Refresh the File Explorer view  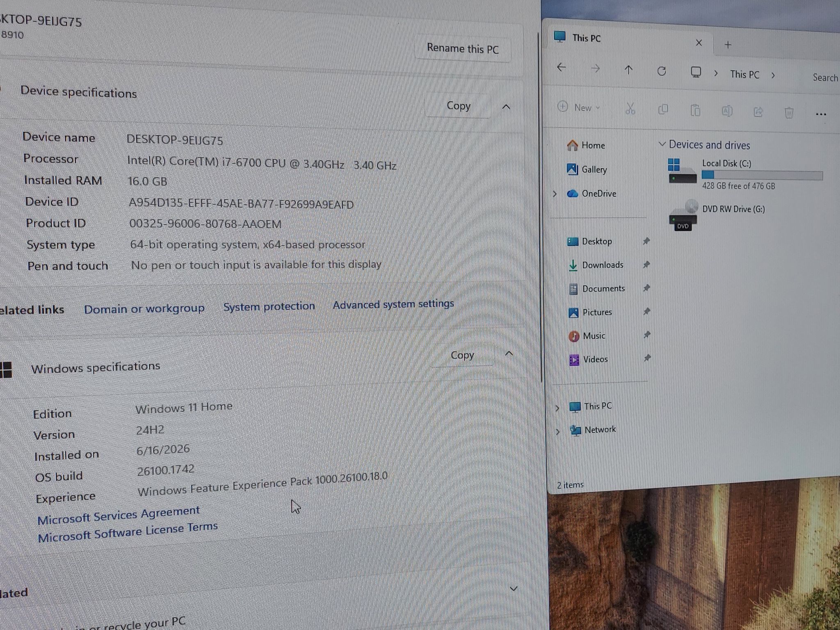662,71
